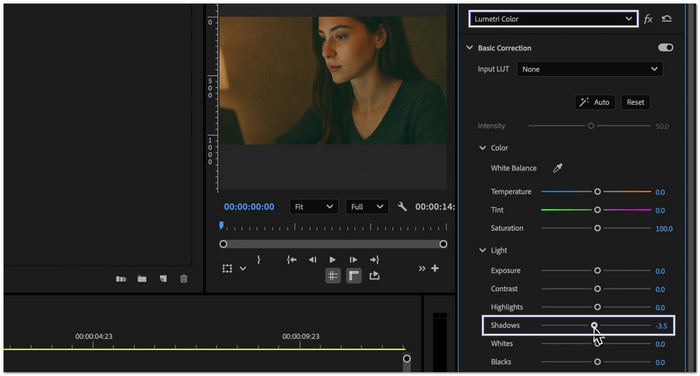Click the Contrast value 0.0
The image size is (700, 376).
[x=660, y=289]
